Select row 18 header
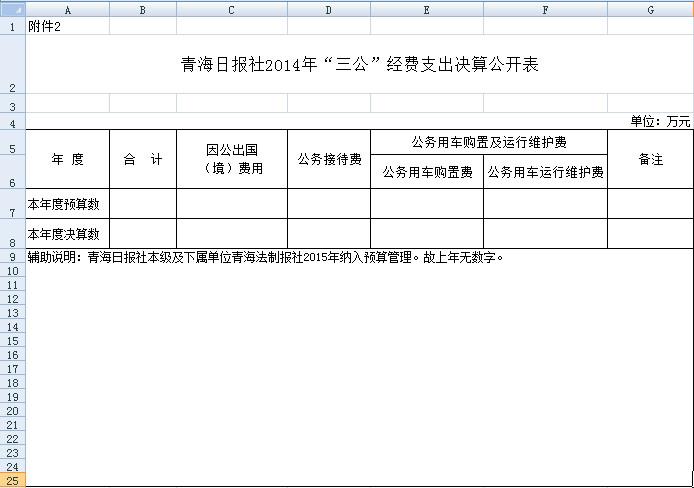 coord(13,383)
